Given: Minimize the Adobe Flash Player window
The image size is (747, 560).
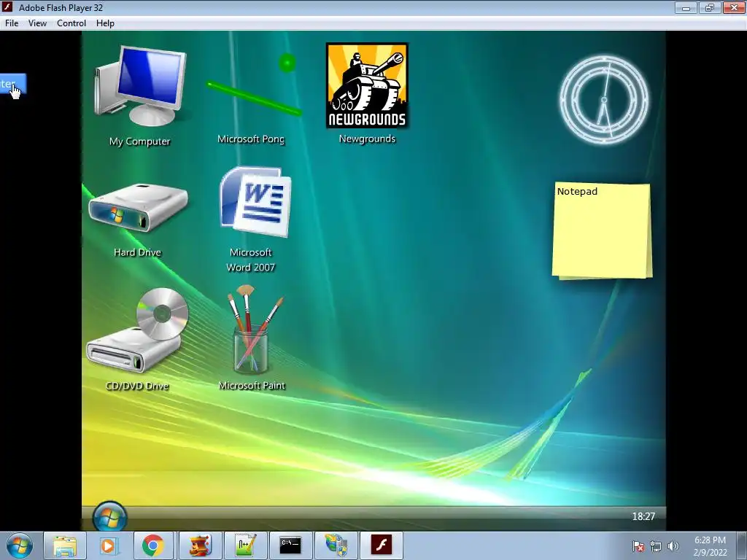Looking at the screenshot, I should 686,7.
